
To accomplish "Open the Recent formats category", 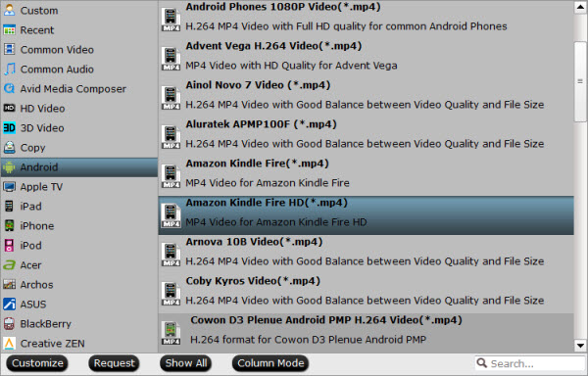I will tap(79, 30).
